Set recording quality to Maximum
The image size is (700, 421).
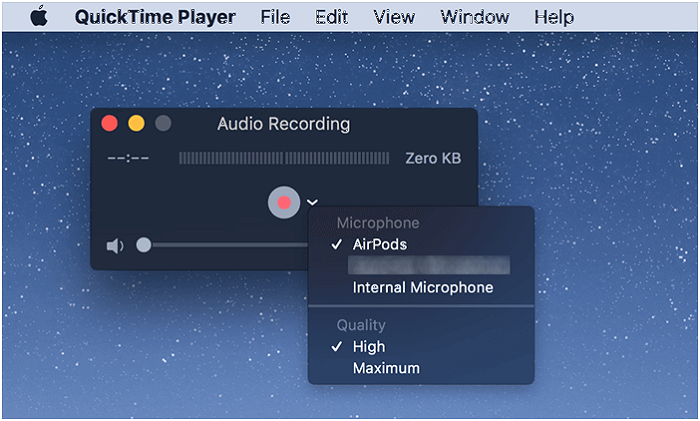(x=386, y=369)
